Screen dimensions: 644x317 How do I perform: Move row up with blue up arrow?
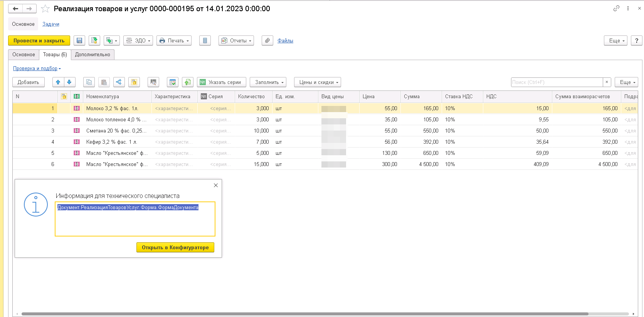coord(58,82)
